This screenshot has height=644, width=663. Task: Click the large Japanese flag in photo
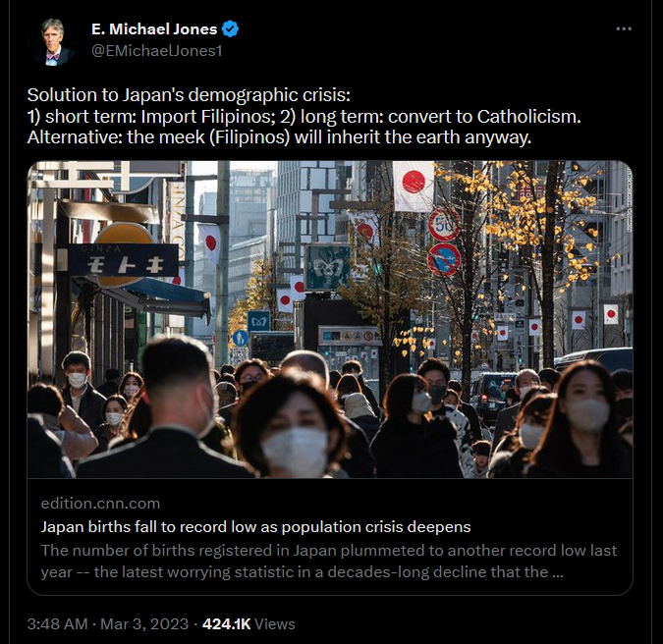414,186
